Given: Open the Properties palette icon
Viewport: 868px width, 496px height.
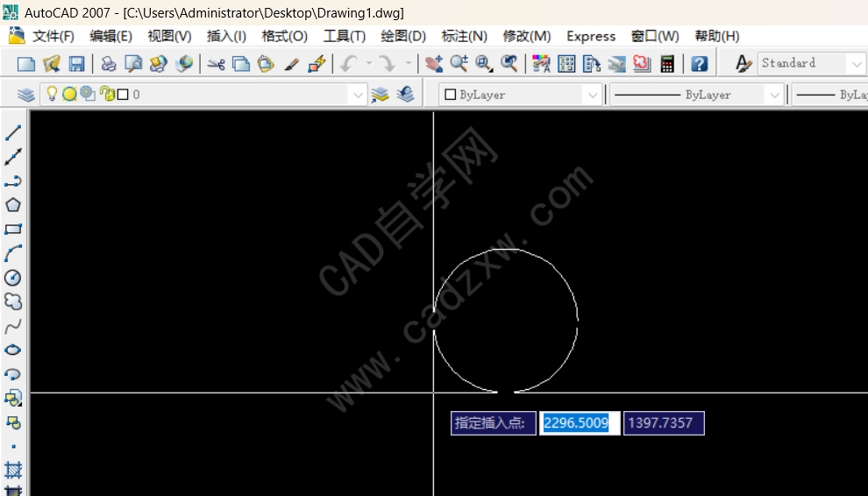Looking at the screenshot, I should 541,64.
